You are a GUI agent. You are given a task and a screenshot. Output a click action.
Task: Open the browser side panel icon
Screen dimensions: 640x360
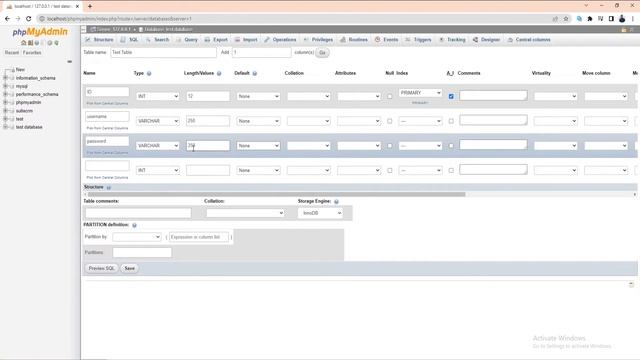[x=611, y=19]
